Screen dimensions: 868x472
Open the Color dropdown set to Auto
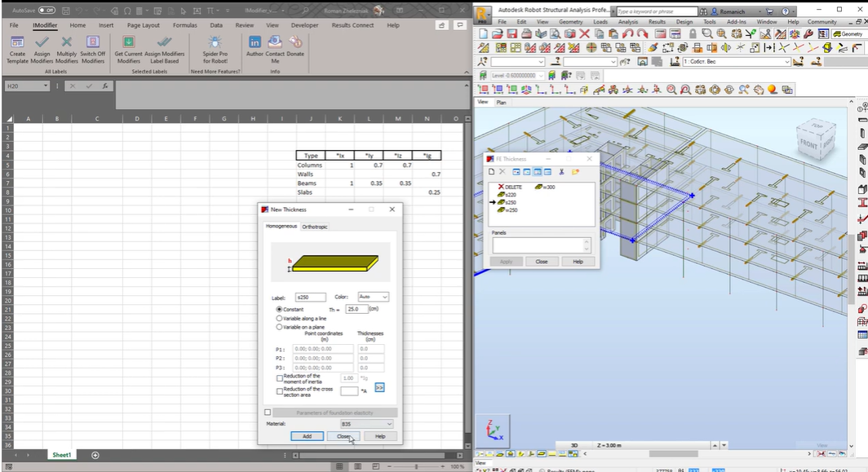374,298
